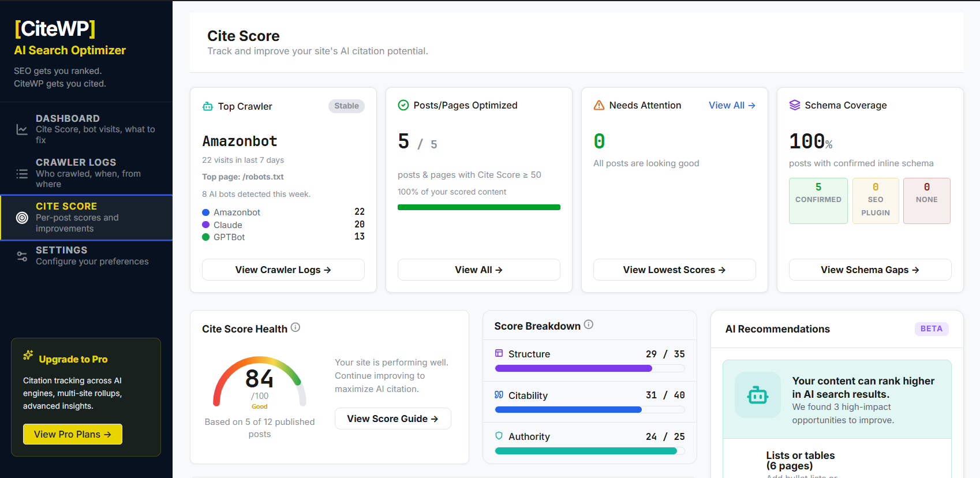Click 'Top page: /robots.txt' text
The width and height of the screenshot is (980, 478).
(243, 177)
